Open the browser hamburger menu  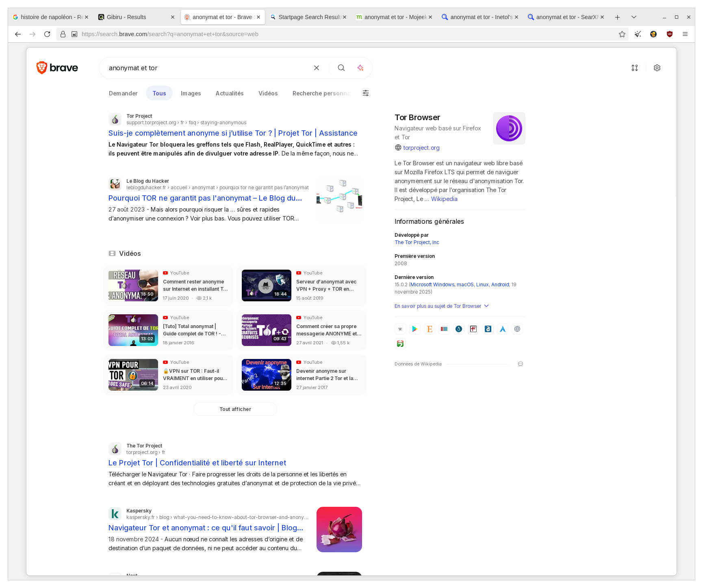(686, 34)
